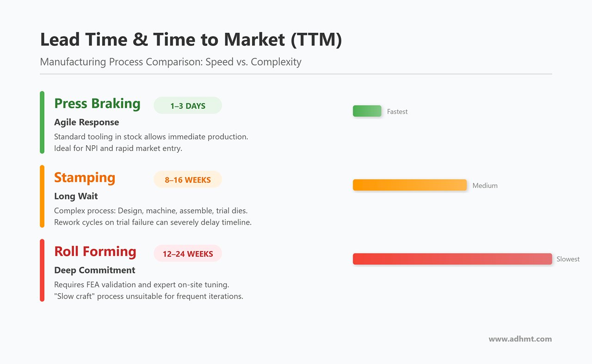Click the long red Slowest bar
Screen dimensions: 592x364
tap(452, 259)
